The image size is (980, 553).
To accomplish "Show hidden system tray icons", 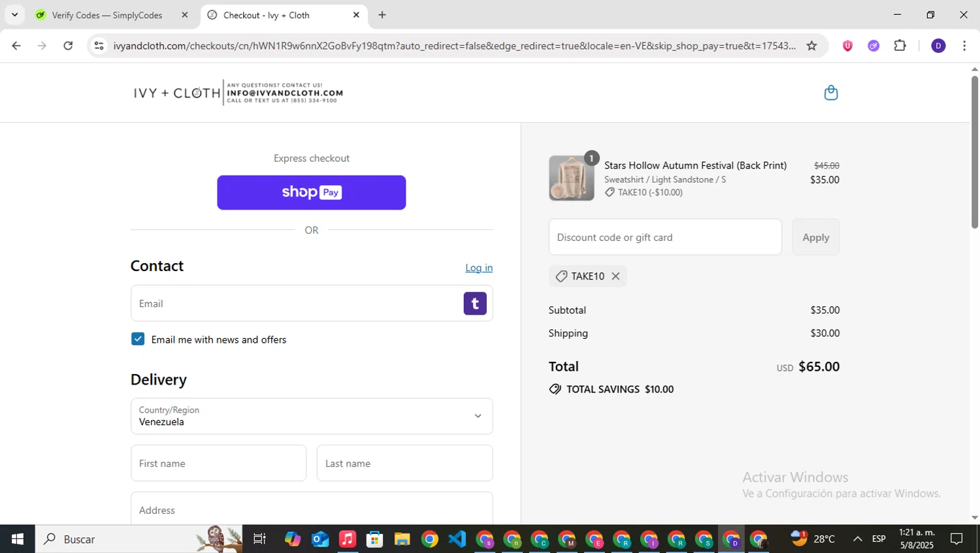I will click(857, 539).
